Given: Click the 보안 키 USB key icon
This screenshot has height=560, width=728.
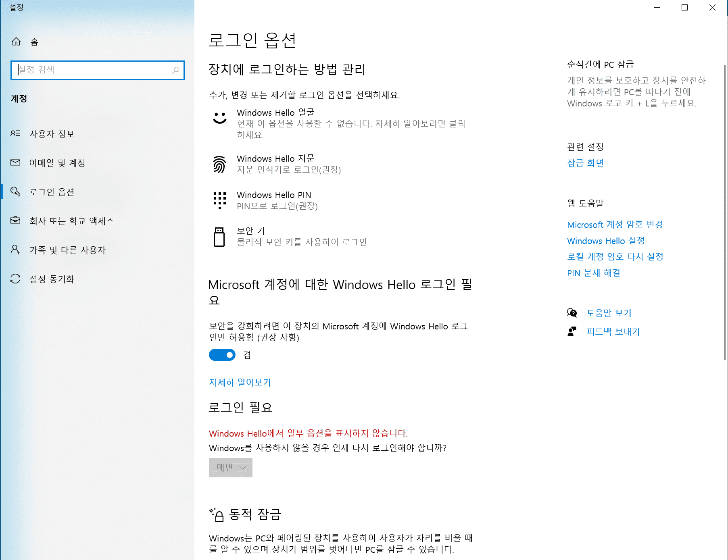Looking at the screenshot, I should click(x=219, y=237).
